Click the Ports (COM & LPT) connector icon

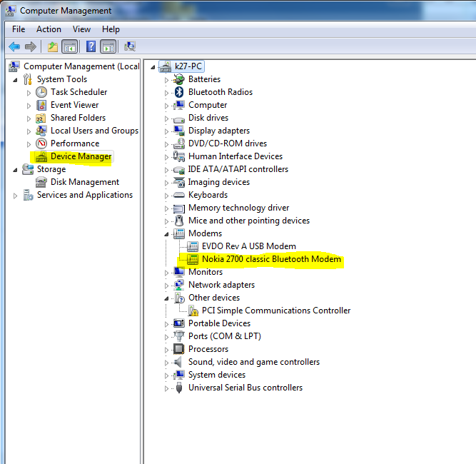pyautogui.click(x=179, y=336)
